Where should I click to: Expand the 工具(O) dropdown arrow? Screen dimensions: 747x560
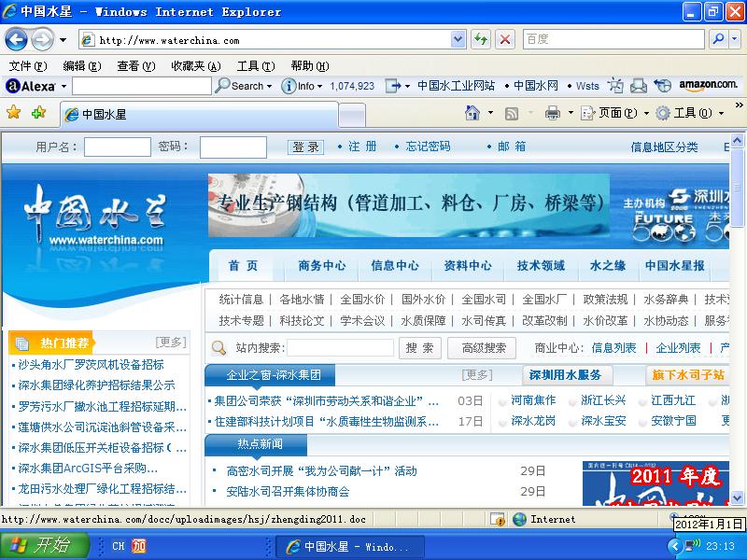[x=721, y=113]
